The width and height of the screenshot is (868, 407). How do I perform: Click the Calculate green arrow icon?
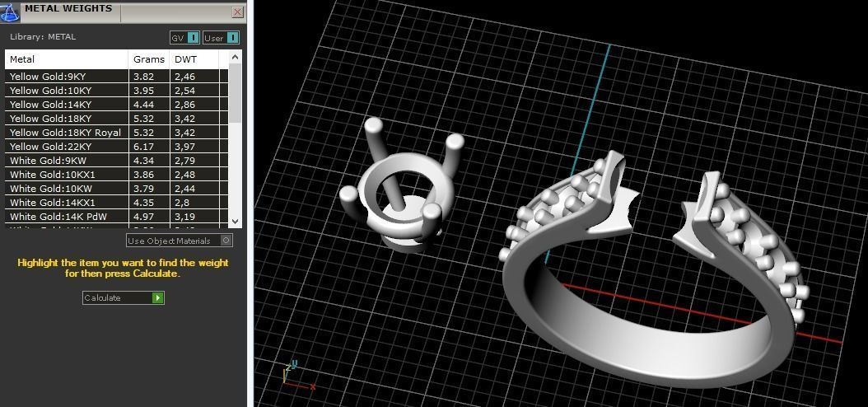coord(158,298)
